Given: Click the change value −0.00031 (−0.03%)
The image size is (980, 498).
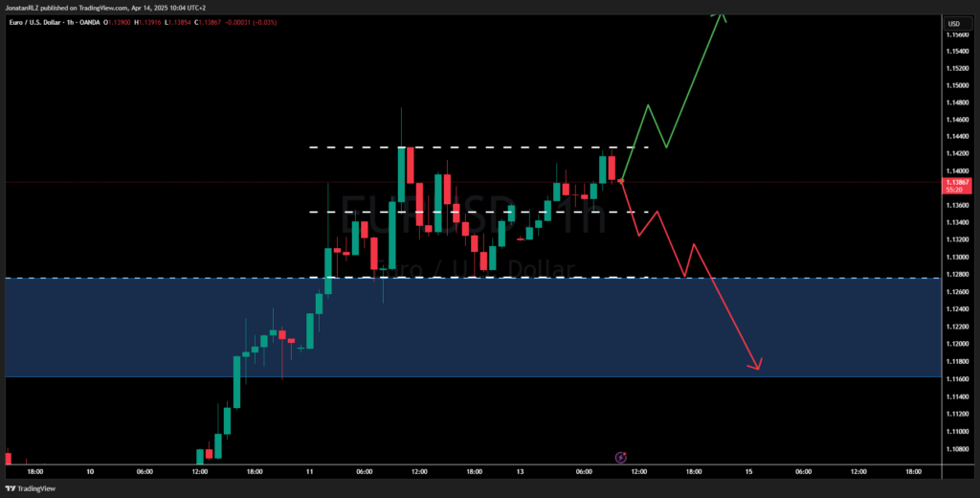Looking at the screenshot, I should tap(250, 23).
